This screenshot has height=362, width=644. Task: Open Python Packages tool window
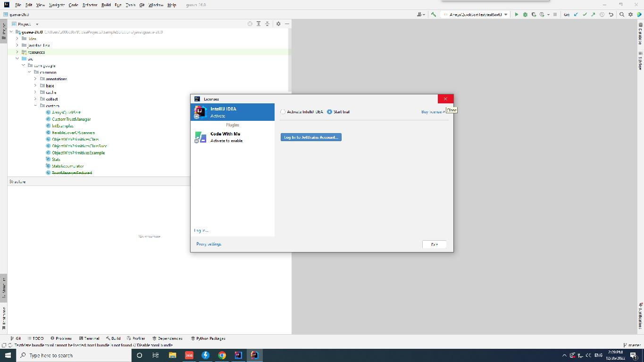208,338
